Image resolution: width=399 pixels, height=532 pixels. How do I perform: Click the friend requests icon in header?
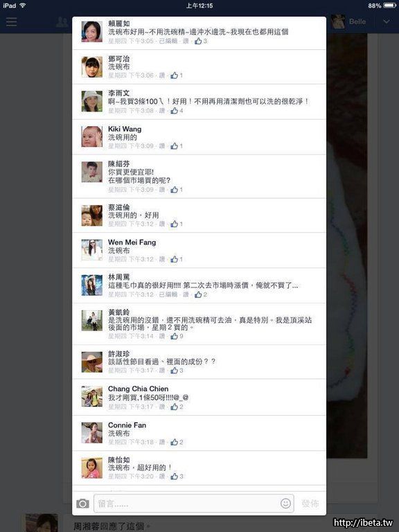tap(62, 22)
